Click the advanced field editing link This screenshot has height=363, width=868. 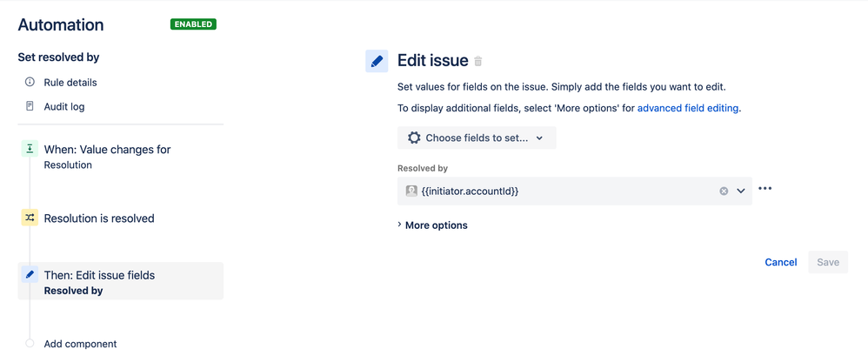[x=688, y=109]
